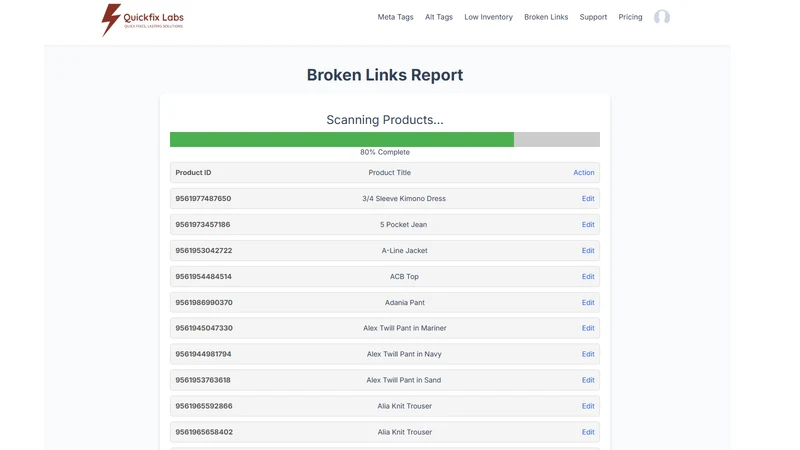Select product ID 9561973457186
This screenshot has width=800, height=450.
pyautogui.click(x=203, y=224)
